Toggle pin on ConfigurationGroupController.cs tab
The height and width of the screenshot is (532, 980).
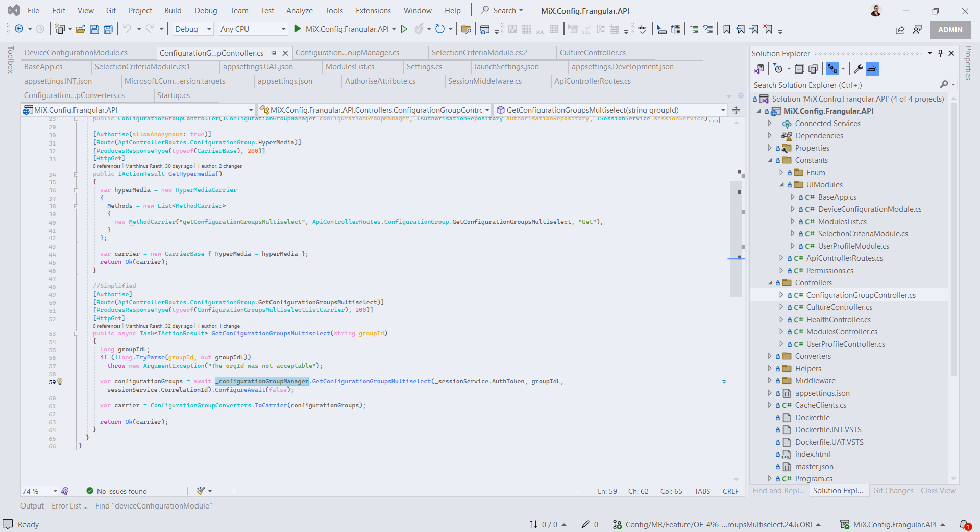[x=273, y=53]
